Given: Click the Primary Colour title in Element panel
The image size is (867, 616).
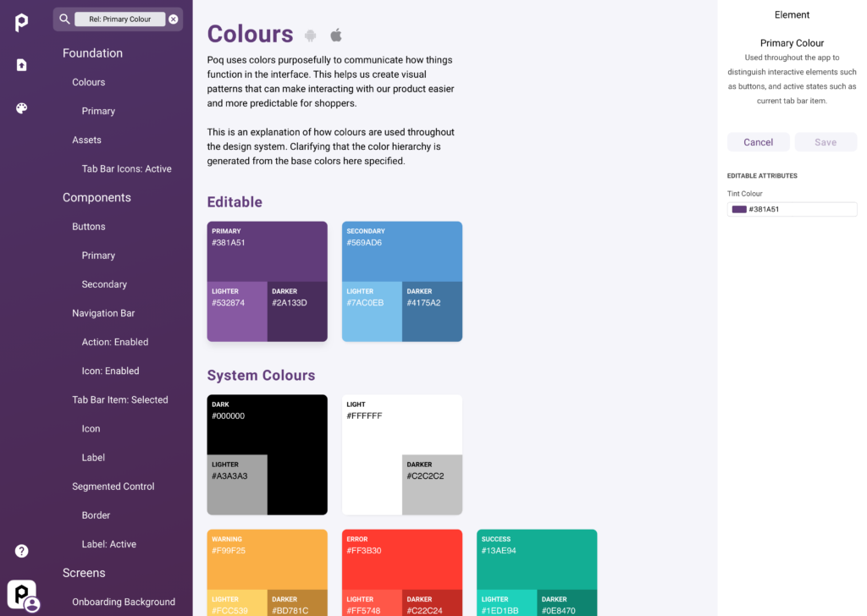Looking at the screenshot, I should [792, 43].
